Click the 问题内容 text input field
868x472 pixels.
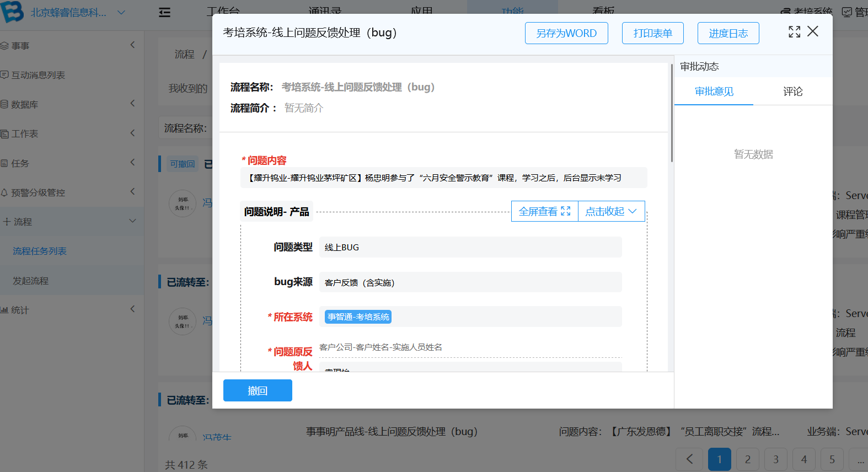[x=443, y=178]
